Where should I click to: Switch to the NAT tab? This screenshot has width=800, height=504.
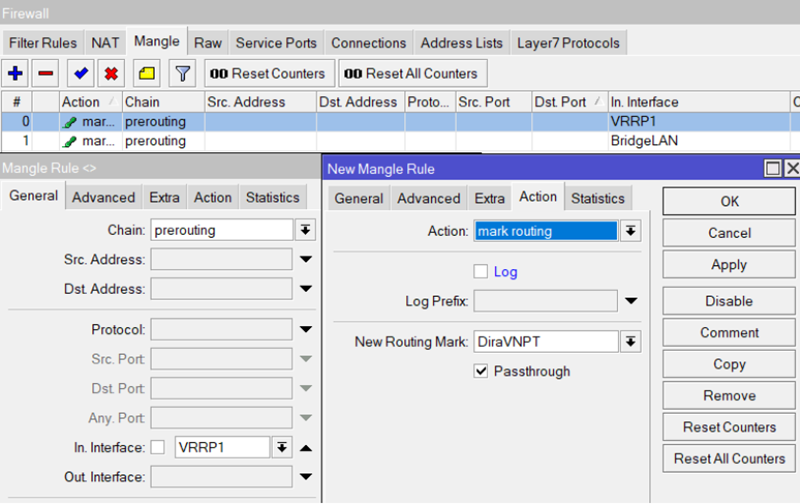105,43
